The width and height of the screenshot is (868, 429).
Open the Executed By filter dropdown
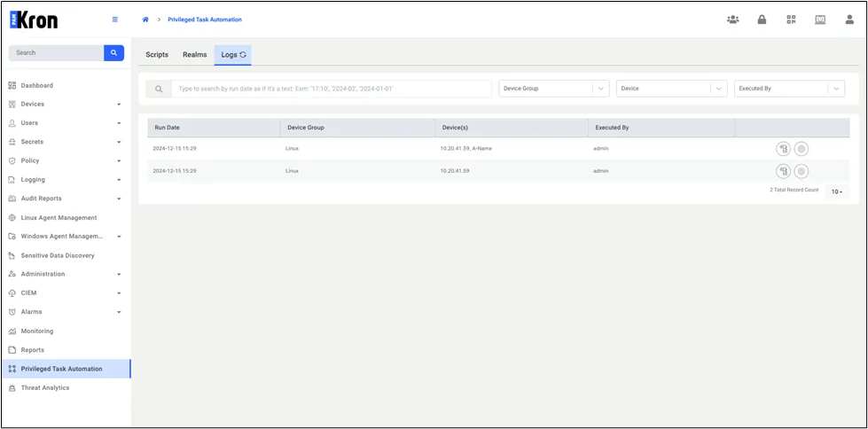click(x=789, y=89)
